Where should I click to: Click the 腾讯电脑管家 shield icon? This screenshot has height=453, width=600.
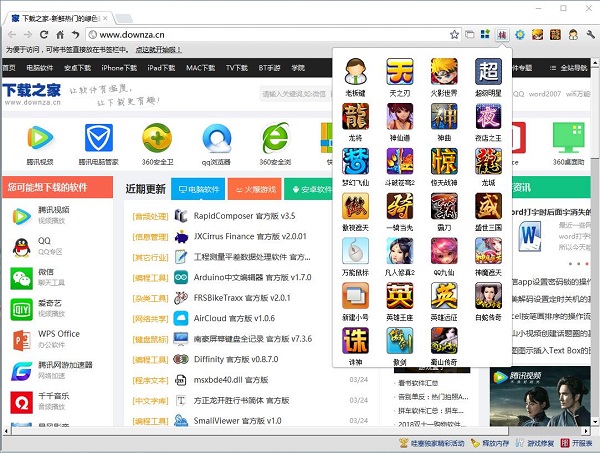[x=99, y=138]
